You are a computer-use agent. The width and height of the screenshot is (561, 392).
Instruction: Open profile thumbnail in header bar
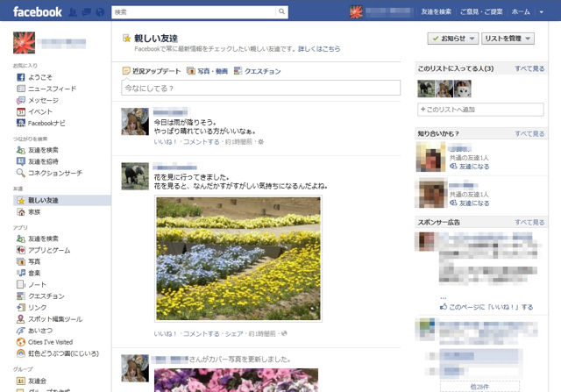(356, 11)
